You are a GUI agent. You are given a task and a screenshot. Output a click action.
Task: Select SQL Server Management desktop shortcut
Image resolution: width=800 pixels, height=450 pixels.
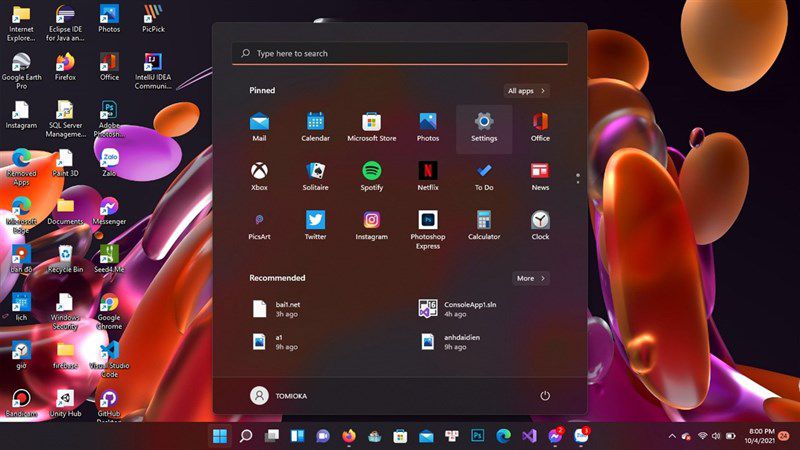point(65,119)
